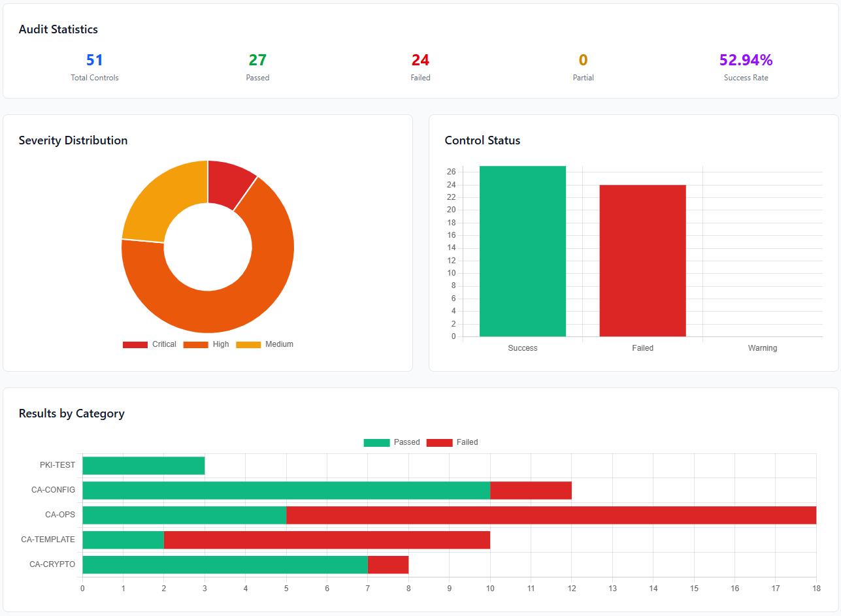This screenshot has height=616, width=841.
Task: Click the Audit Statistics heading
Action: point(58,29)
